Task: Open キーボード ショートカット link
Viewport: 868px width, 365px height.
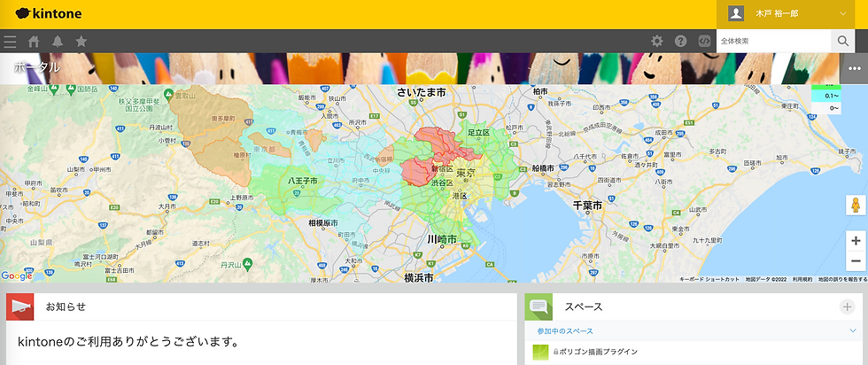Action: (709, 279)
